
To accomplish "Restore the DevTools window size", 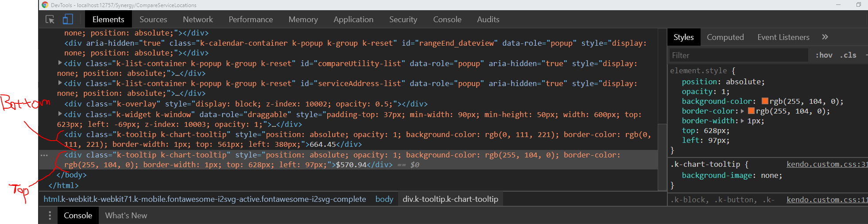I will tap(859, 5).
